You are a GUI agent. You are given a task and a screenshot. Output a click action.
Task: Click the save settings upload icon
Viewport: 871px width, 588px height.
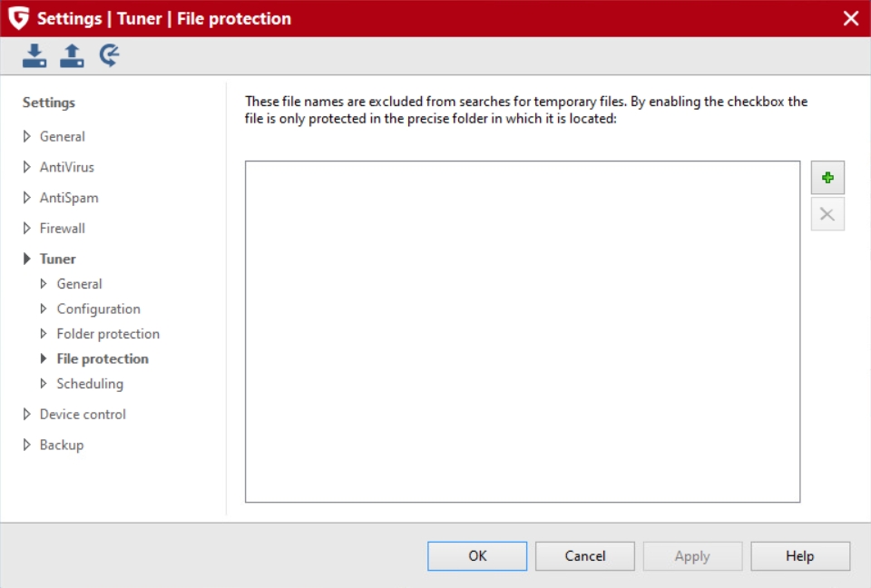click(73, 55)
